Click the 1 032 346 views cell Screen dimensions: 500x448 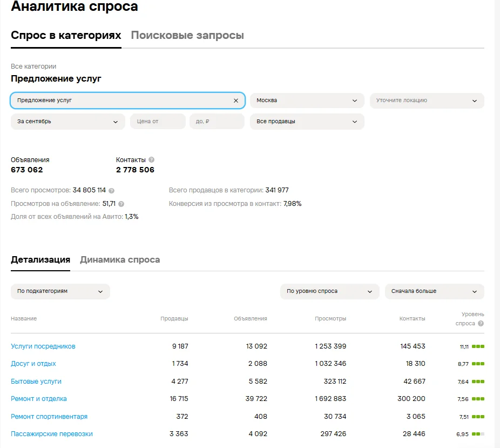[x=330, y=364]
